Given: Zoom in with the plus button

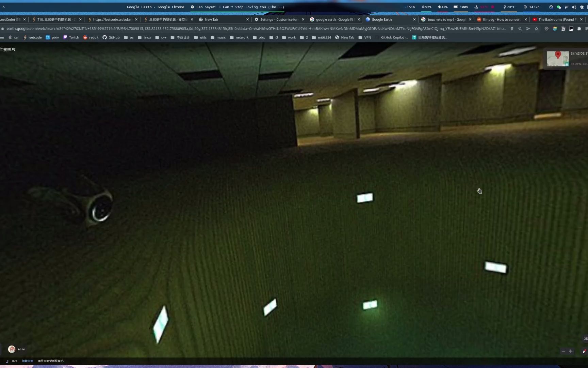Looking at the screenshot, I should [571, 351].
